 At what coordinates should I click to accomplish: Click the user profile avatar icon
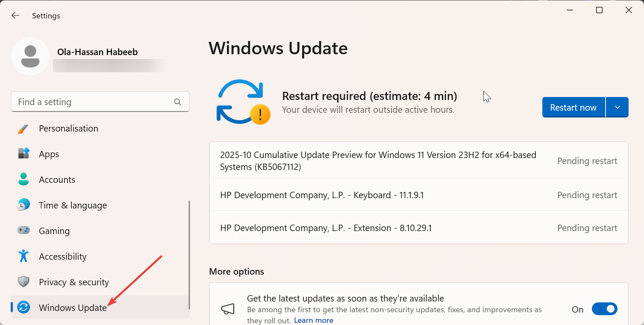(30, 56)
